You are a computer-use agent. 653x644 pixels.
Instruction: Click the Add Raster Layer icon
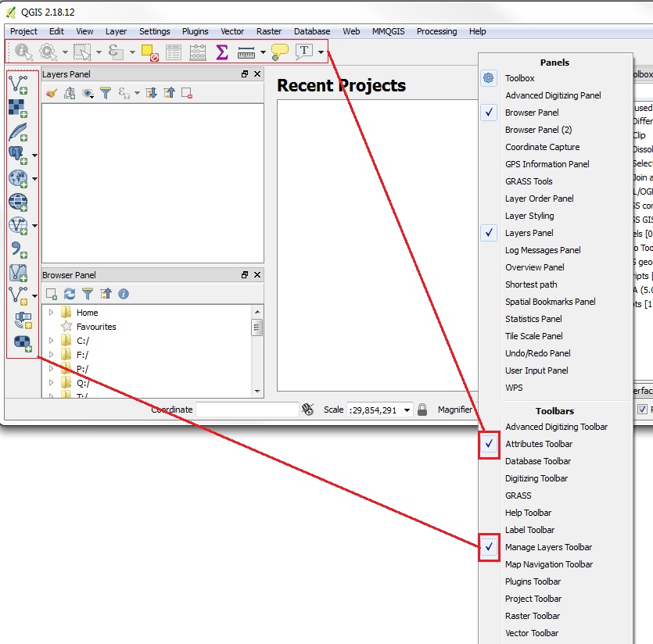coord(18,108)
